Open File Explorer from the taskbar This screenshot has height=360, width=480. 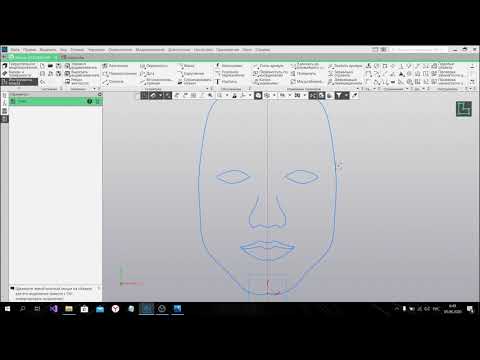(69, 309)
